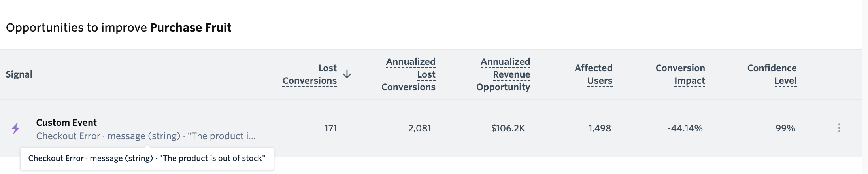
Task: Sort by Lost Conversions column header
Action: tap(310, 74)
